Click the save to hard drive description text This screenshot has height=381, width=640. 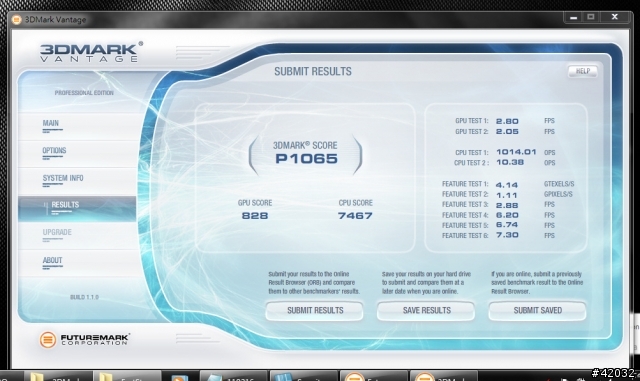click(x=426, y=283)
